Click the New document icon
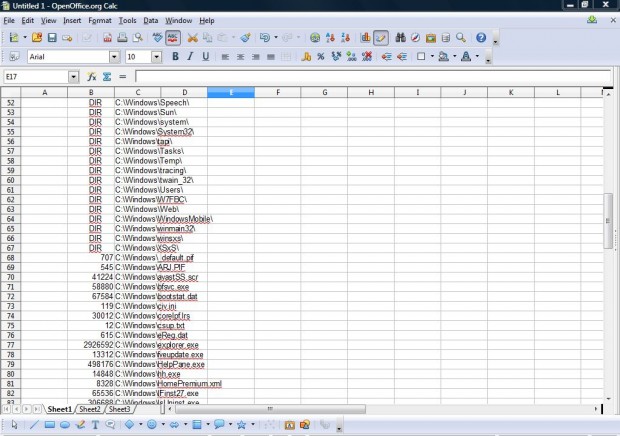The height and width of the screenshot is (436, 620). pos(13,38)
